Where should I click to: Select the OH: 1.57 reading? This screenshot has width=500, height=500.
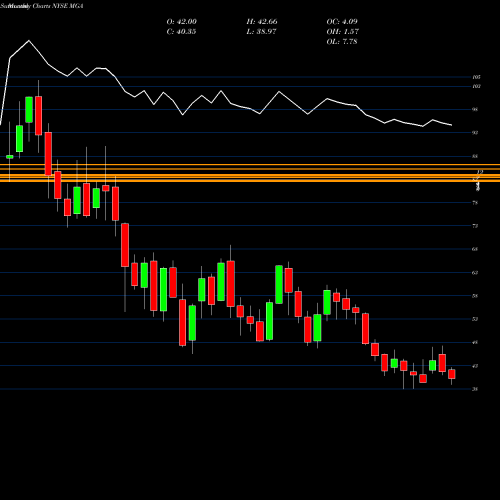(343, 32)
